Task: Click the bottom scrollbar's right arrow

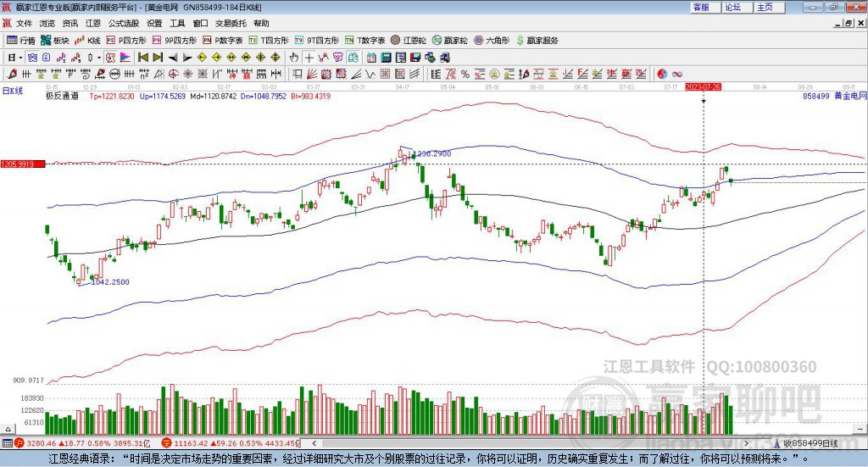Action: click(746, 443)
